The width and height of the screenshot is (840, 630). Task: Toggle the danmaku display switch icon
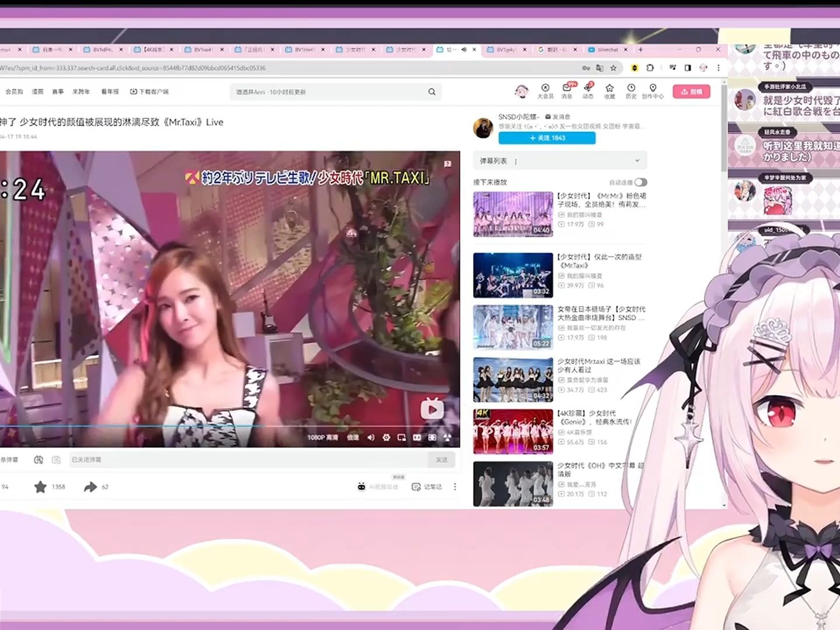click(x=38, y=460)
